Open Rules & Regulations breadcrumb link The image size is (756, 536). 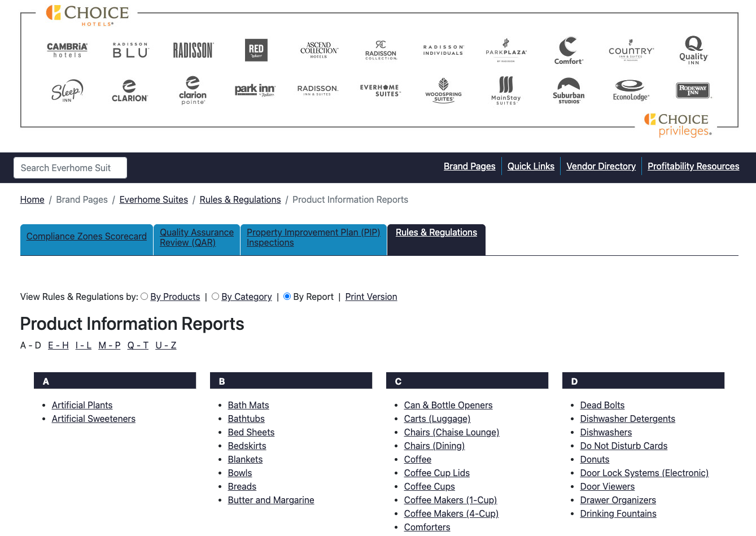[240, 199]
